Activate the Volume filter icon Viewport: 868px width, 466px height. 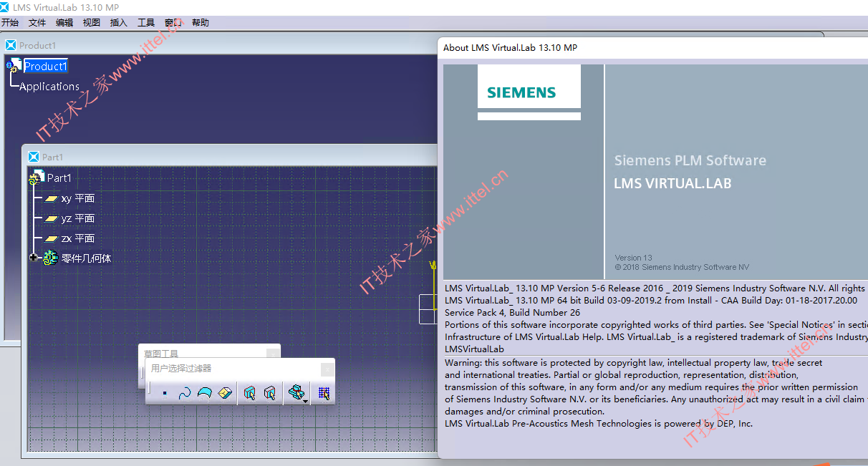point(226,393)
